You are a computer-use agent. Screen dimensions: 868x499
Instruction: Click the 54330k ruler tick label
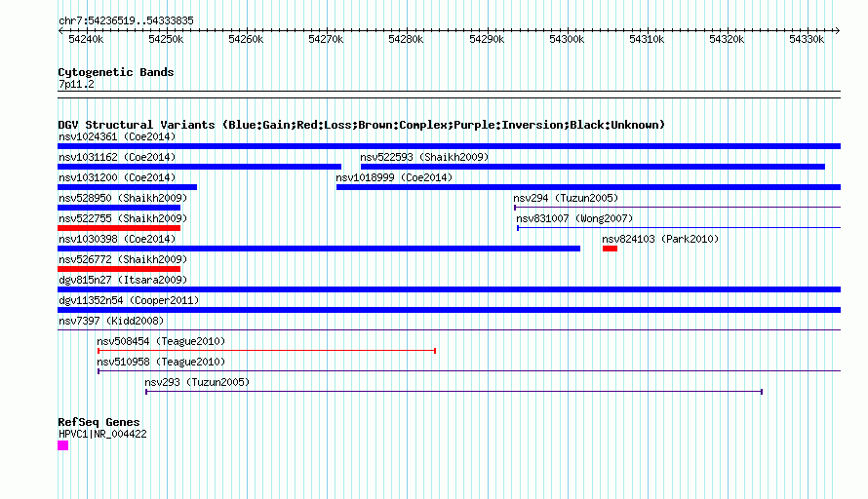pos(807,39)
